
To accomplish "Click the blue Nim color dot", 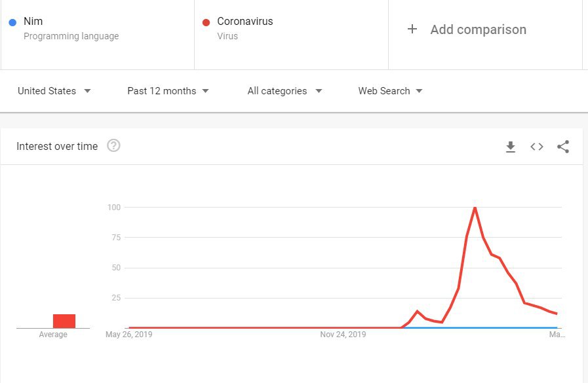I will [x=12, y=22].
